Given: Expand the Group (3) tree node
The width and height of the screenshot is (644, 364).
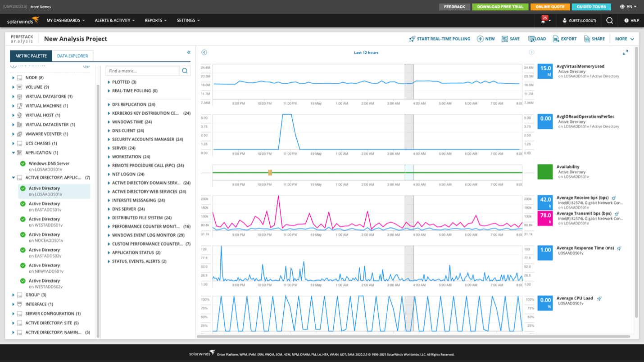Looking at the screenshot, I should [13, 295].
